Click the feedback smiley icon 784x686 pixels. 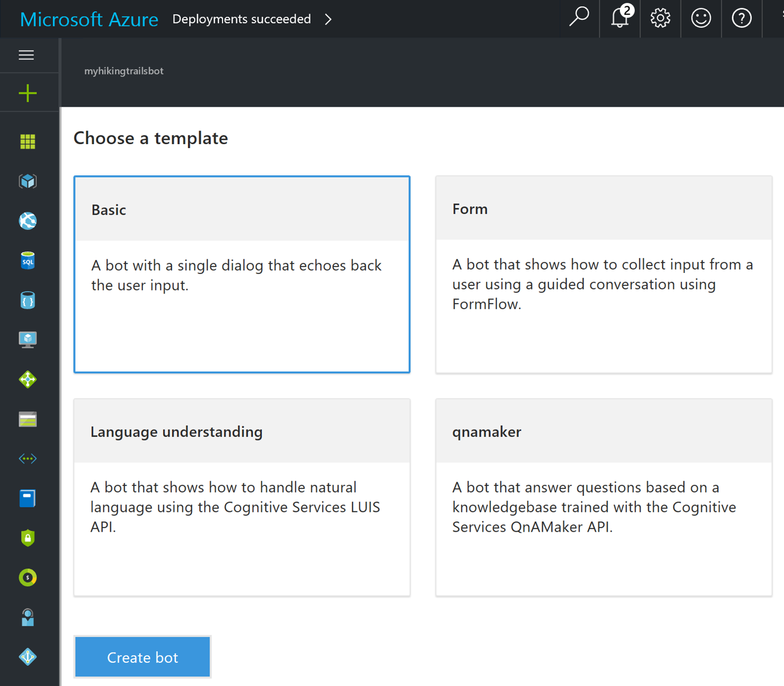[701, 18]
